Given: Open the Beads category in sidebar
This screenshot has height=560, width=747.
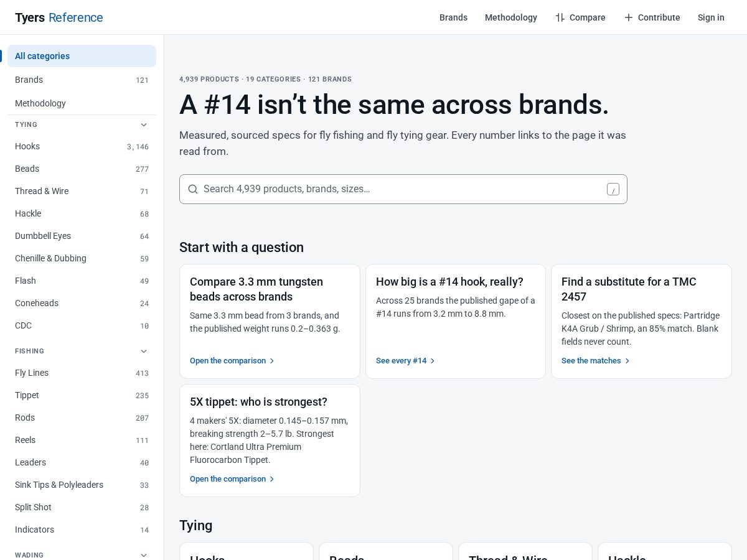Looking at the screenshot, I should [x=82, y=169].
